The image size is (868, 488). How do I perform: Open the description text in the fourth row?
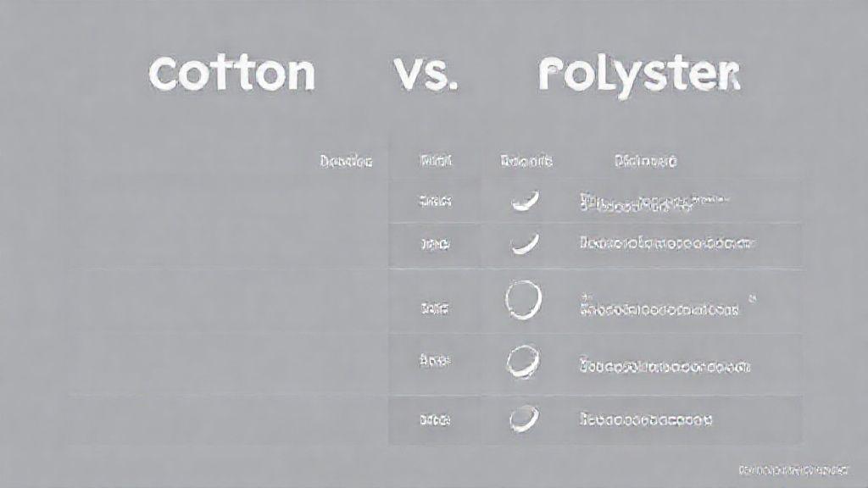[665, 366]
